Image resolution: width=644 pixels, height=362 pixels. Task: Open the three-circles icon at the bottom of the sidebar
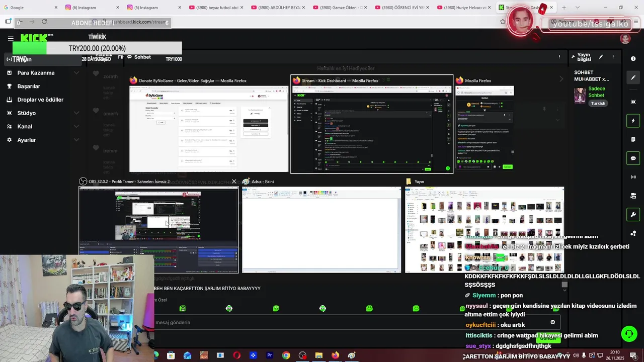click(x=633, y=233)
